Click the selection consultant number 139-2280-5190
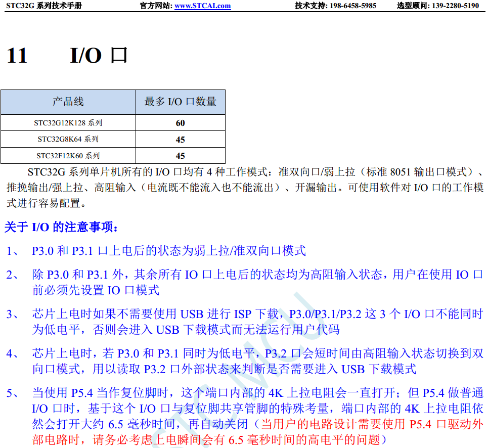 point(455,6)
